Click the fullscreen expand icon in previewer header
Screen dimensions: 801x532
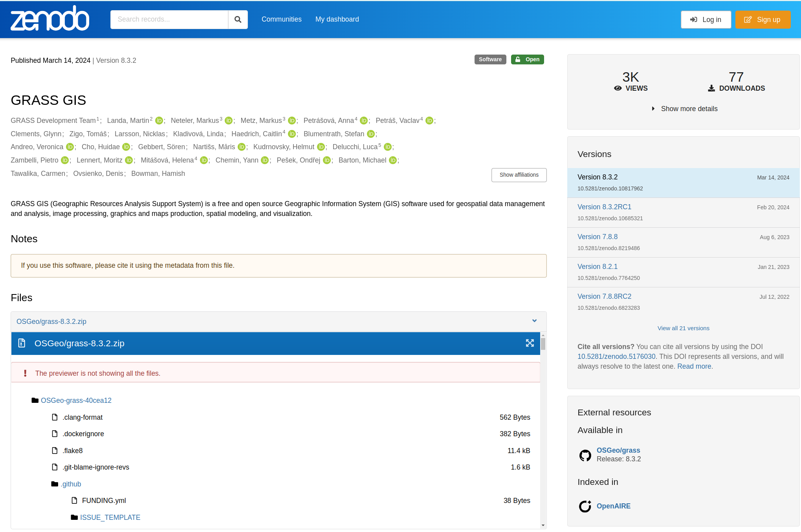pos(530,343)
